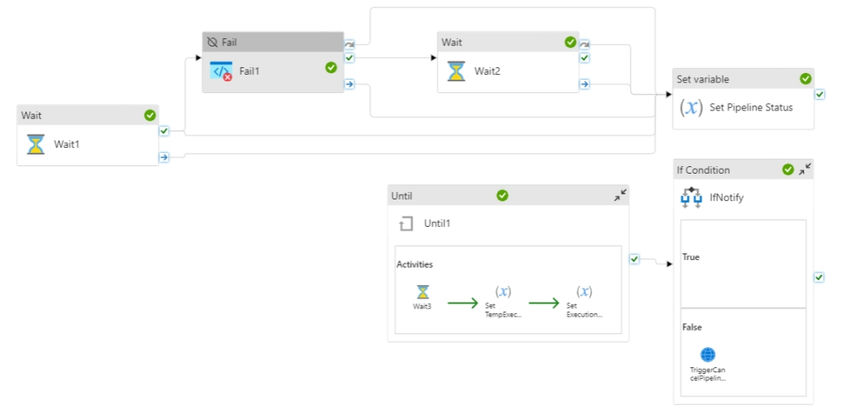The width and height of the screenshot is (850, 413).
Task: Click the Set Pipeline Status variable icon
Action: coord(691,107)
